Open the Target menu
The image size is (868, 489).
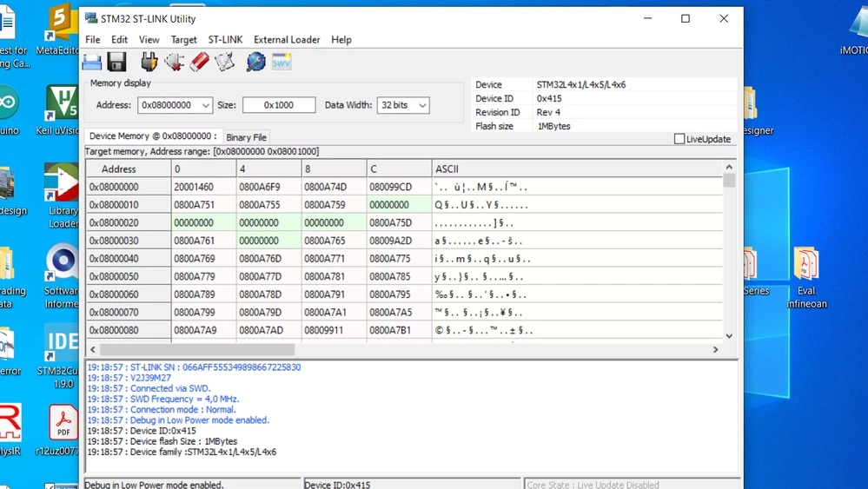[184, 40]
